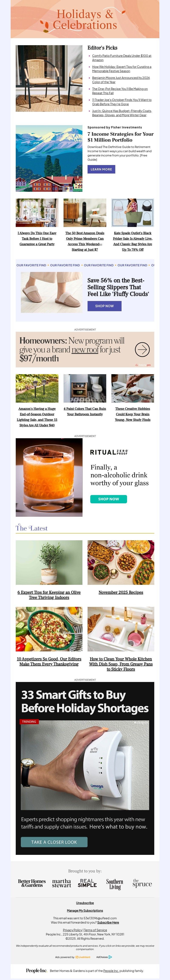Click the LEARN MORE button
This screenshot has width=170, height=980.
tap(101, 169)
